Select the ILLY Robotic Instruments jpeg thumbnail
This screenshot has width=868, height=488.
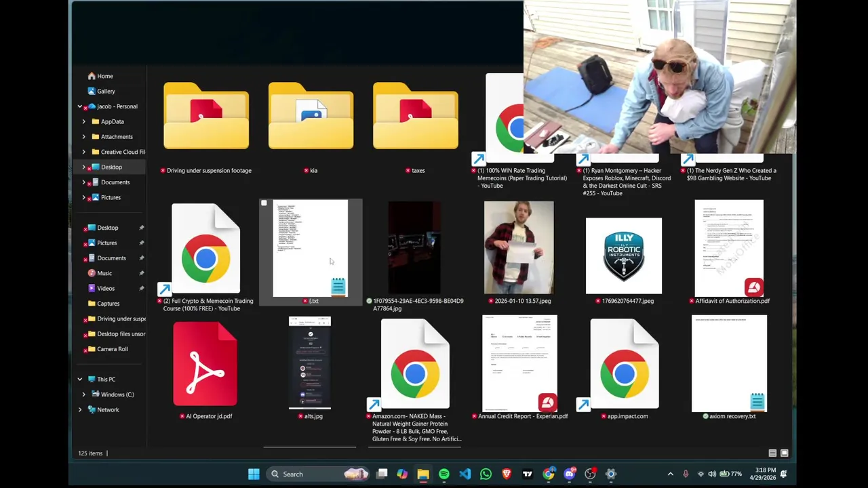pyautogui.click(x=624, y=256)
